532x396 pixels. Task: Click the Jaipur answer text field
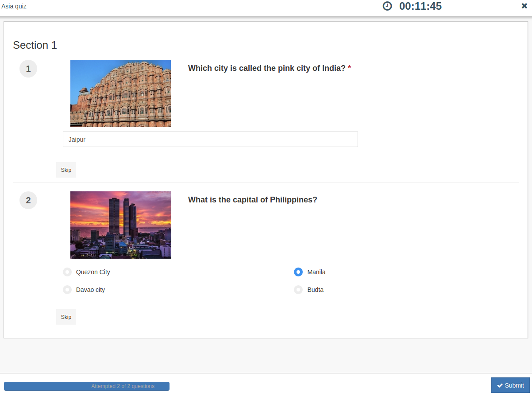click(x=210, y=140)
